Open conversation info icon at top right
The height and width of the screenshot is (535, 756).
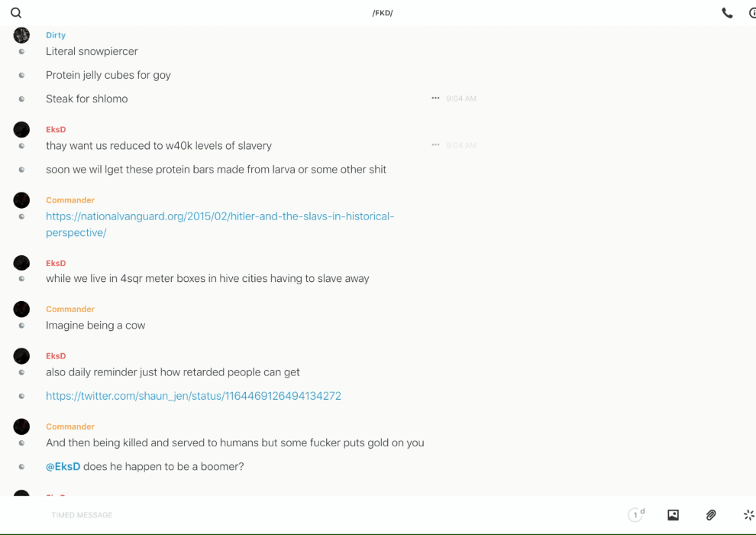(x=751, y=13)
